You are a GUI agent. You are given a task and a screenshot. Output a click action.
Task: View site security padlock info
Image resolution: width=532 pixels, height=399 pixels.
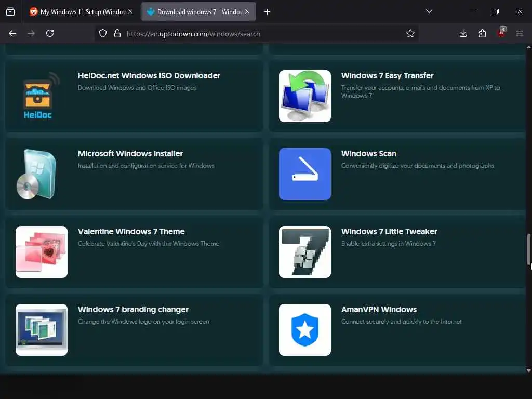(117, 34)
